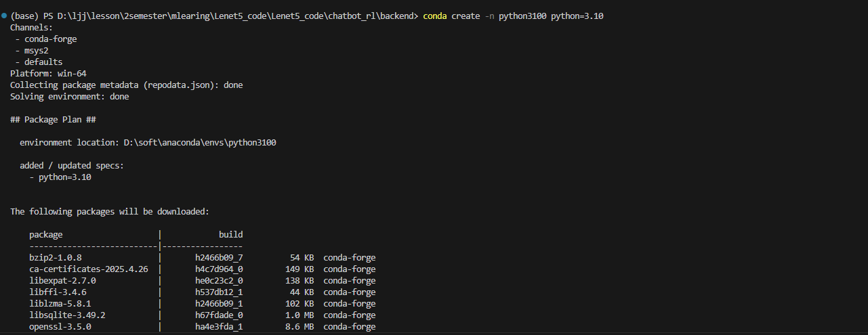Click the python3100 environment name argument

pyautogui.click(x=522, y=16)
